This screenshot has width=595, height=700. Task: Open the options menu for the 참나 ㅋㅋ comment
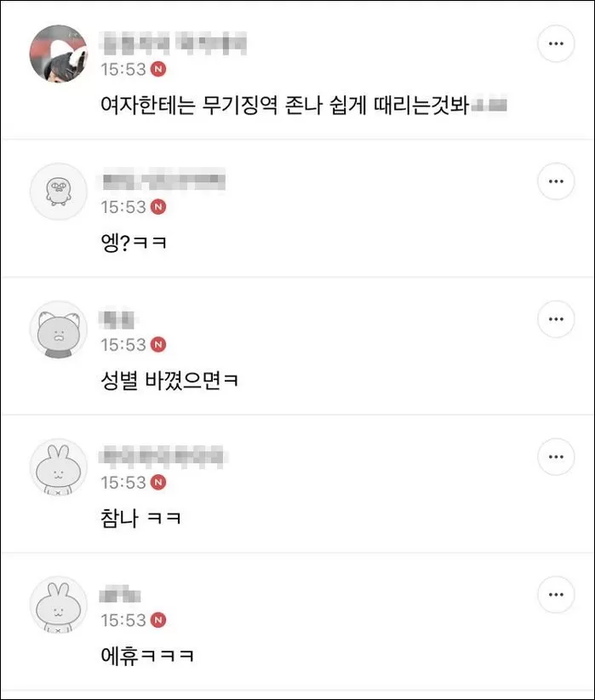(x=556, y=456)
